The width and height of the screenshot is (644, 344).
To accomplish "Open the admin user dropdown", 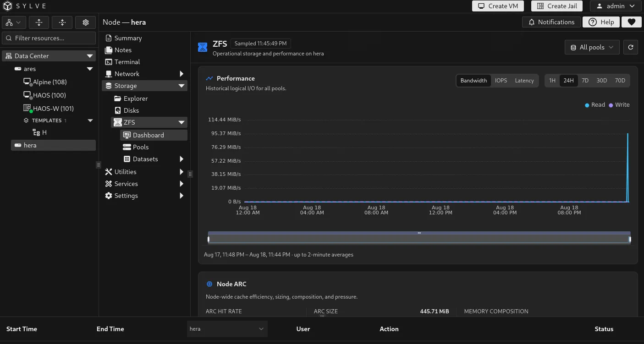I will pos(615,6).
